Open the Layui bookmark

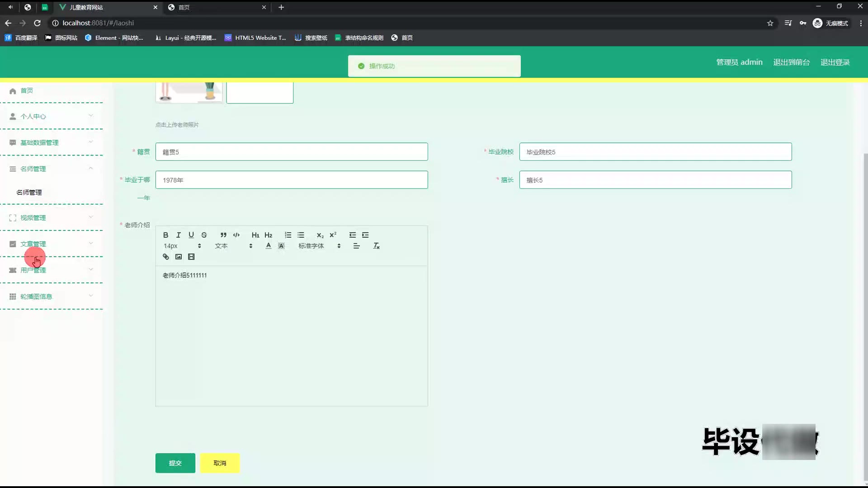pyautogui.click(x=185, y=38)
